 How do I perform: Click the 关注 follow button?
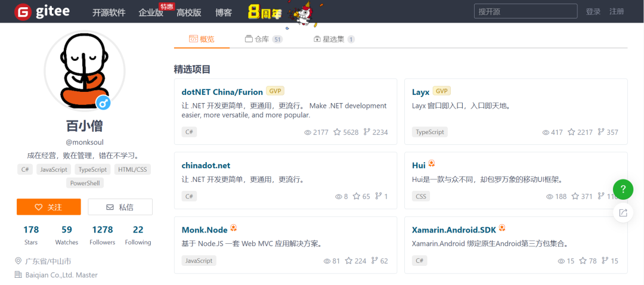[49, 207]
